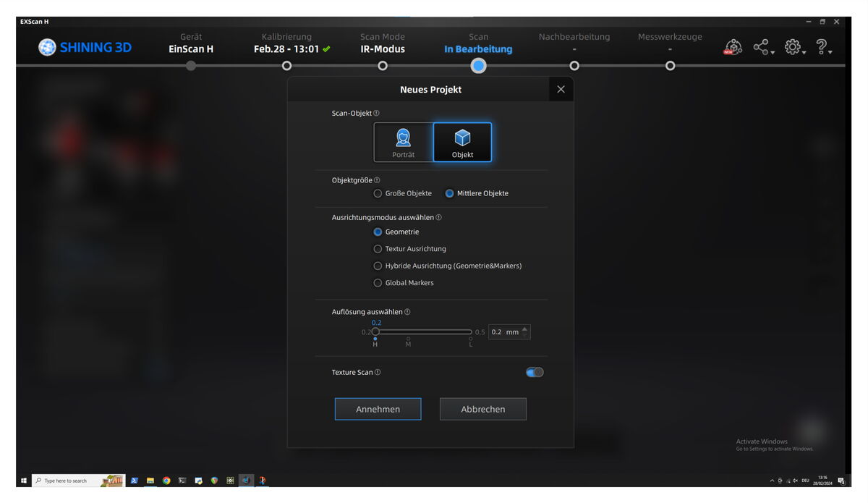The image size is (868, 503).
Task: Select Global Markers alignment mode
Action: point(403,282)
